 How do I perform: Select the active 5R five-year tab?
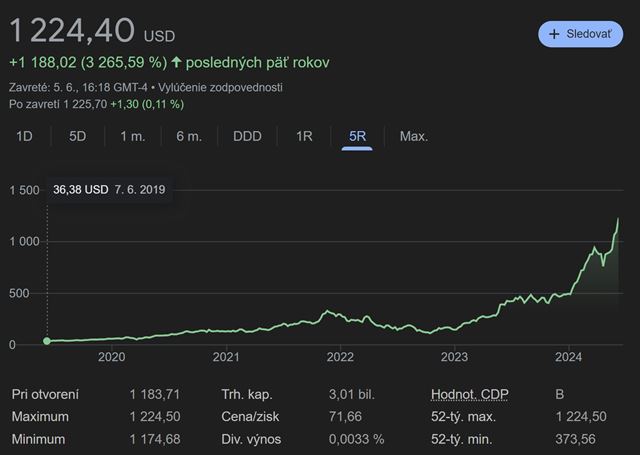pos(357,137)
